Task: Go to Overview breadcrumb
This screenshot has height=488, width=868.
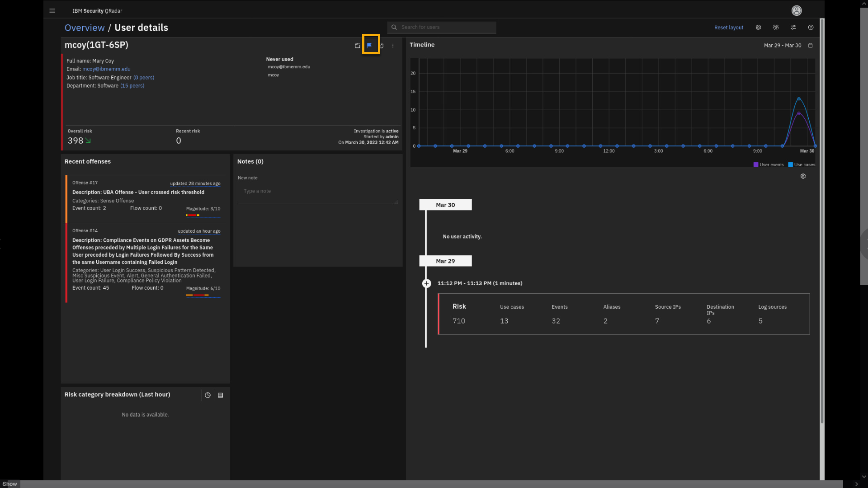Action: point(85,28)
